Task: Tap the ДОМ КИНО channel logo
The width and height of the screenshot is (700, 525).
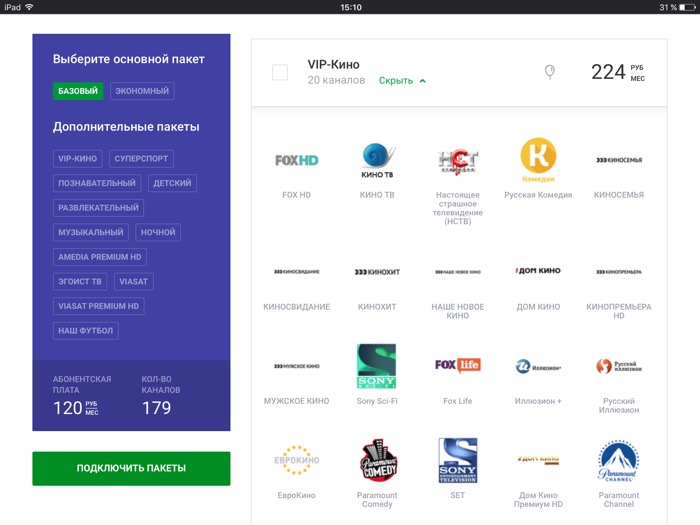Action: click(538, 271)
